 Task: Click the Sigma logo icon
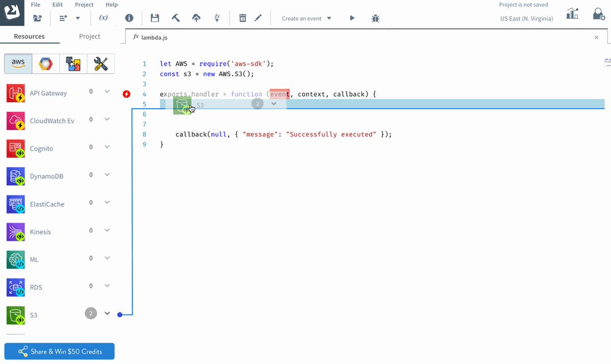12,12
